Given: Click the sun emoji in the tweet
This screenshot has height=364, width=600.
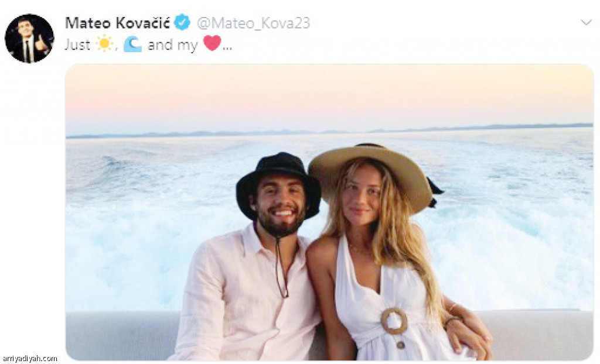Looking at the screenshot, I should [104, 43].
